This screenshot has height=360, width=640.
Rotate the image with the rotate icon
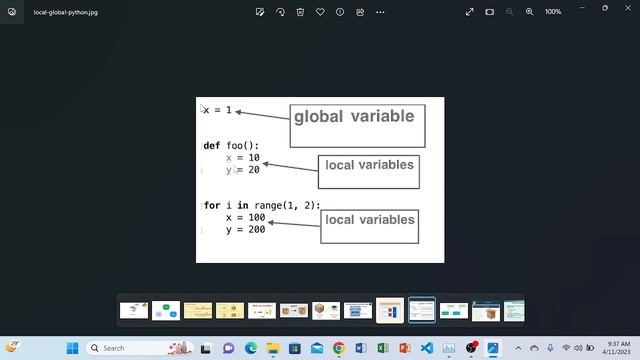coord(280,12)
